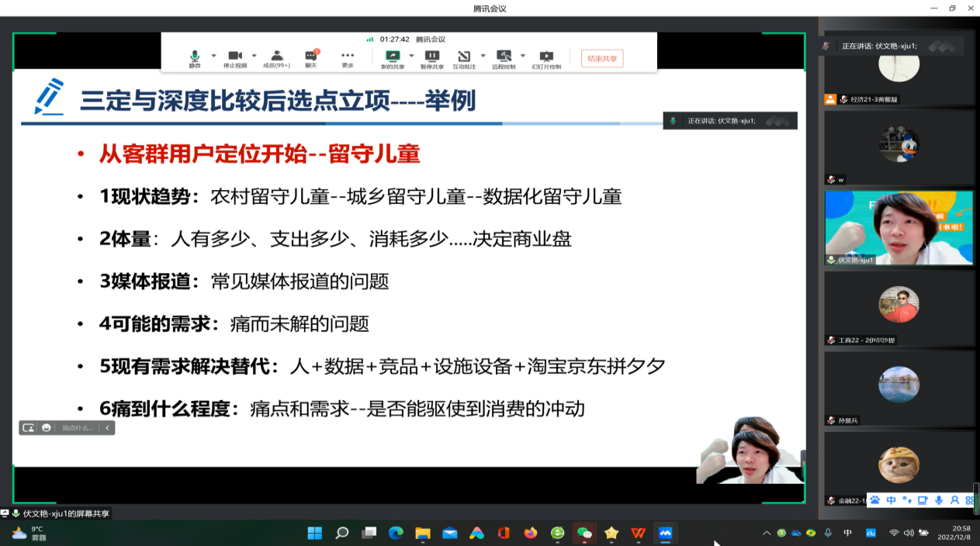Open WeChat from the Windows taskbar

[584, 533]
